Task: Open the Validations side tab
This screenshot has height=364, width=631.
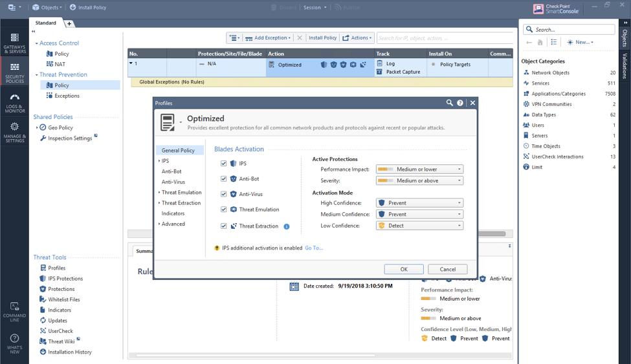Action: (625, 65)
